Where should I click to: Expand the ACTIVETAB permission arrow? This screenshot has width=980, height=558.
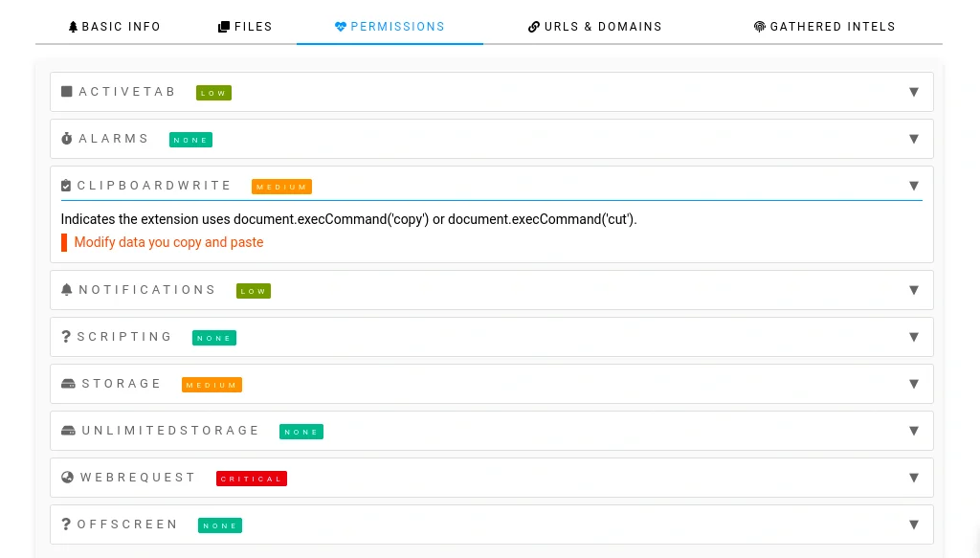(x=914, y=93)
